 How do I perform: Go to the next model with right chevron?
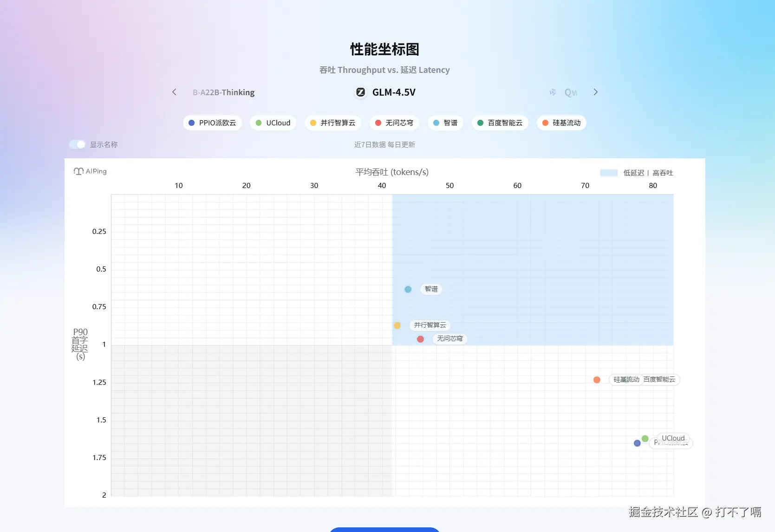point(595,92)
